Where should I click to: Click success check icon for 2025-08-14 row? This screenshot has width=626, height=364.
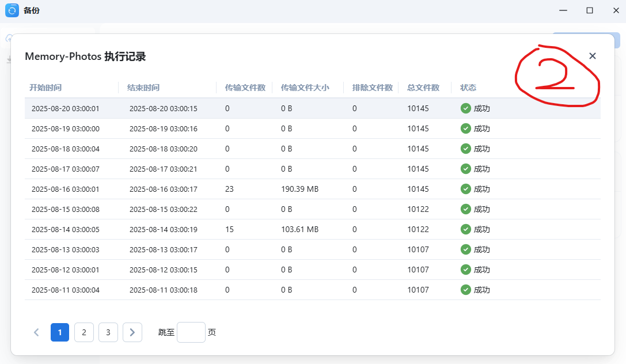click(465, 229)
